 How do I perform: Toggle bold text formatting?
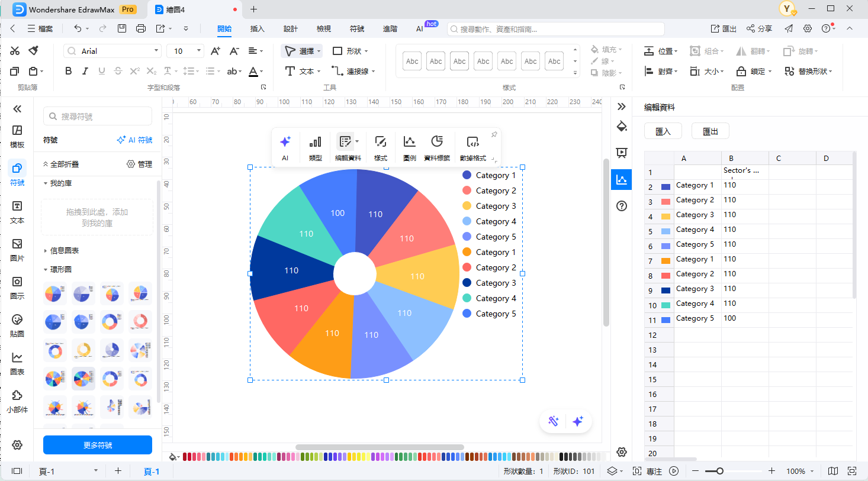click(x=68, y=70)
